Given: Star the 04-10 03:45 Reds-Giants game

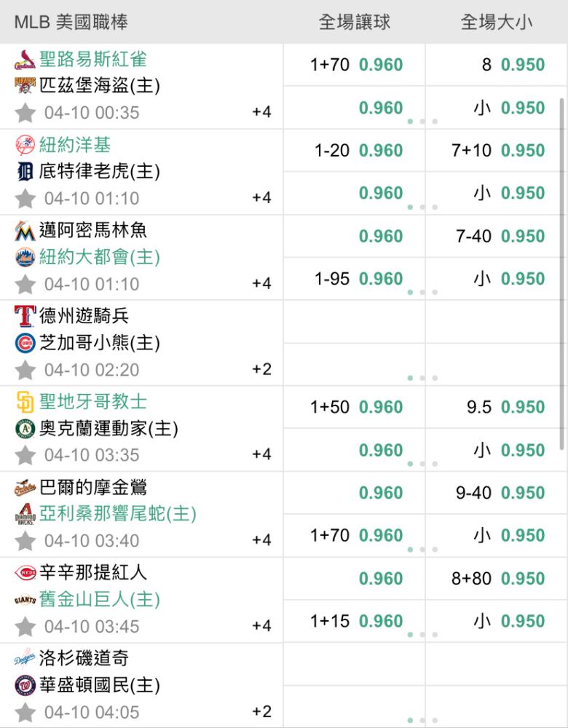Looking at the screenshot, I should point(25,627).
